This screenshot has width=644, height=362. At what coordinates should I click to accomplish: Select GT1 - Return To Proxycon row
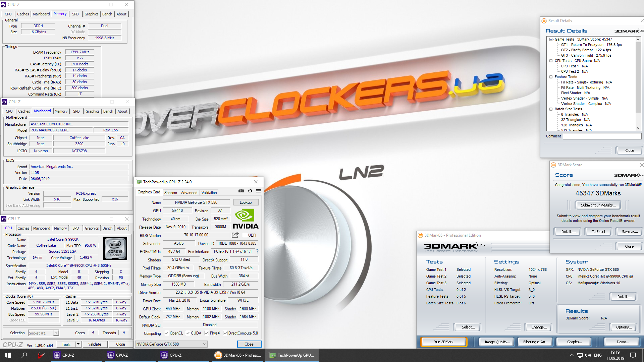tap(591, 45)
